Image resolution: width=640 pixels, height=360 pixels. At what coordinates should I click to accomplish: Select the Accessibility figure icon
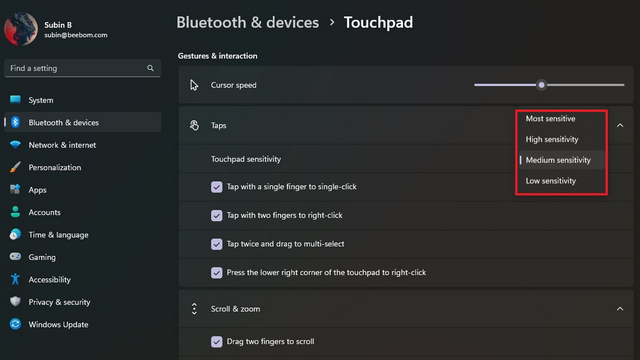point(16,279)
